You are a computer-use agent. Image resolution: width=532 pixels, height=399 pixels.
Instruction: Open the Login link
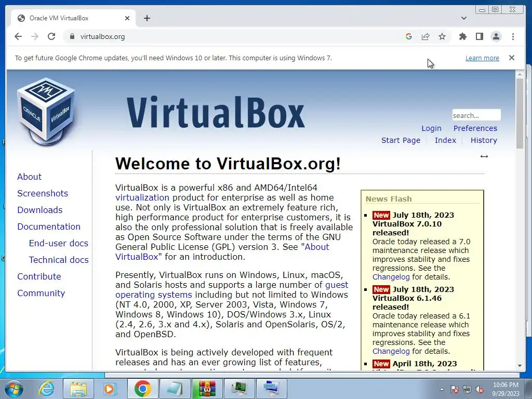[x=431, y=128]
